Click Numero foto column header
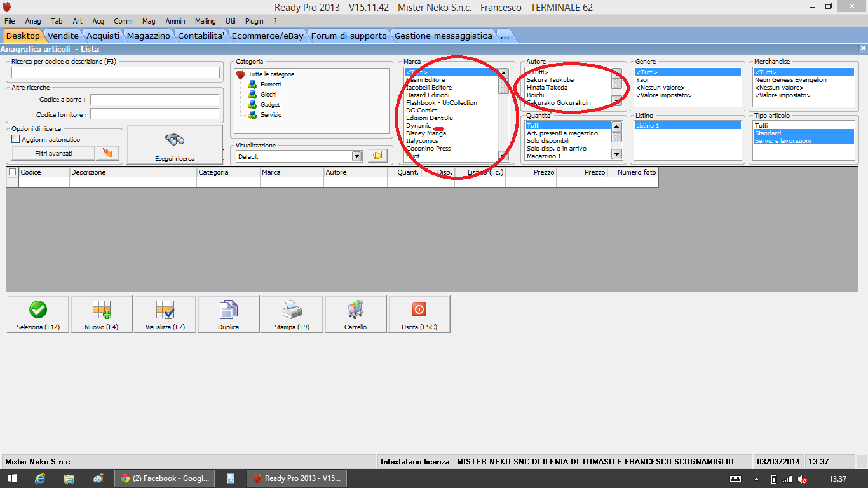This screenshot has width=868, height=488. pos(633,172)
